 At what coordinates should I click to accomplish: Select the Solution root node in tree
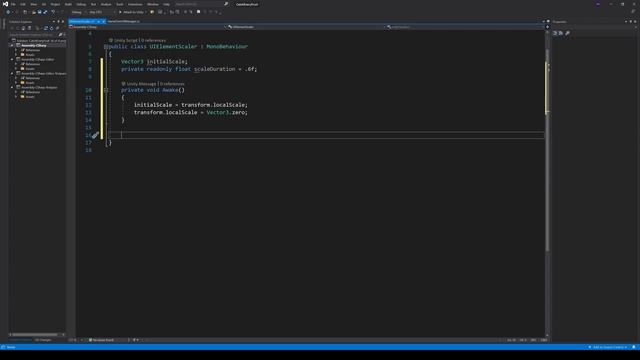tap(40, 41)
